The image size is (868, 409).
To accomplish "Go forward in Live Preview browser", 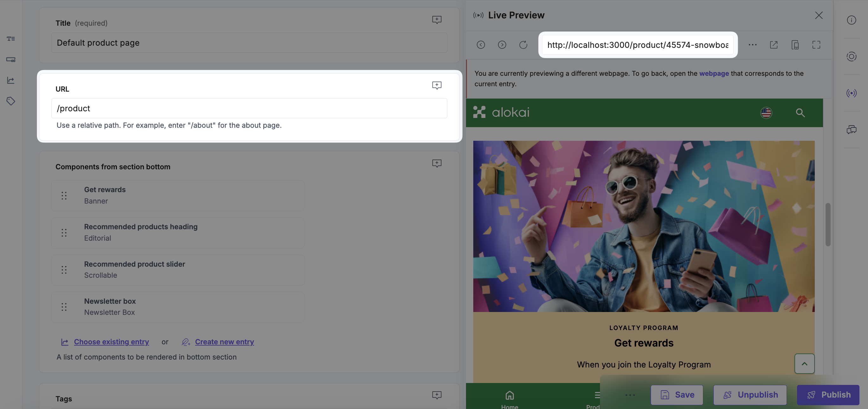I will coord(502,45).
